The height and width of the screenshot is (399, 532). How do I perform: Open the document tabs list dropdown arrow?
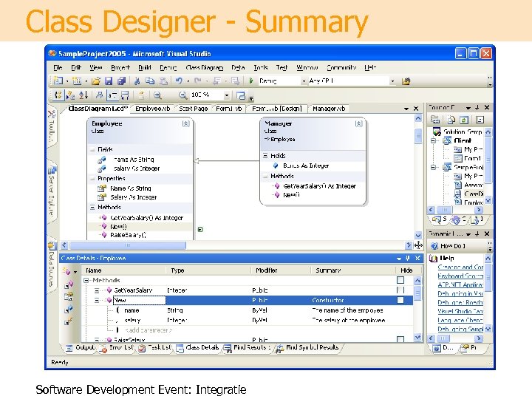(x=406, y=109)
